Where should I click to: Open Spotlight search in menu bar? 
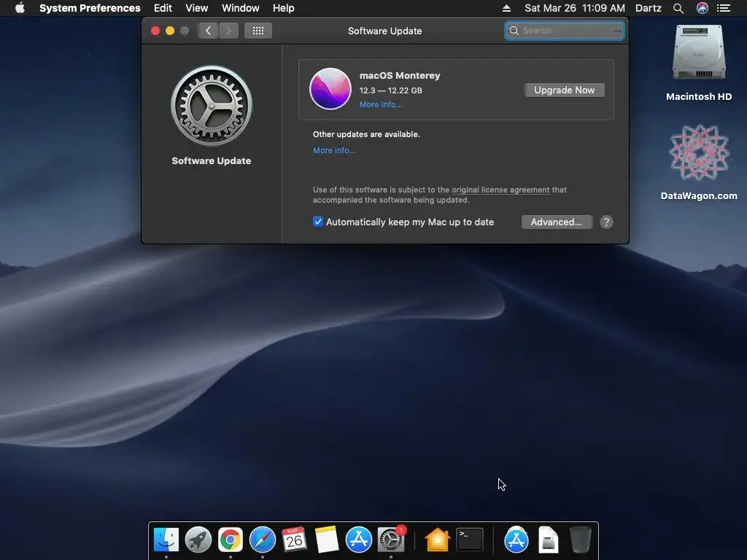coord(678,8)
